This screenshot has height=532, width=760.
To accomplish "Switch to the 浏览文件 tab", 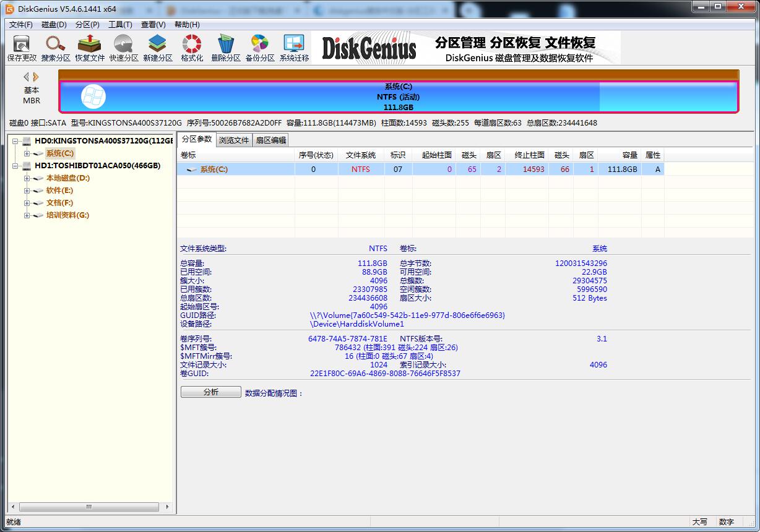I will click(234, 140).
